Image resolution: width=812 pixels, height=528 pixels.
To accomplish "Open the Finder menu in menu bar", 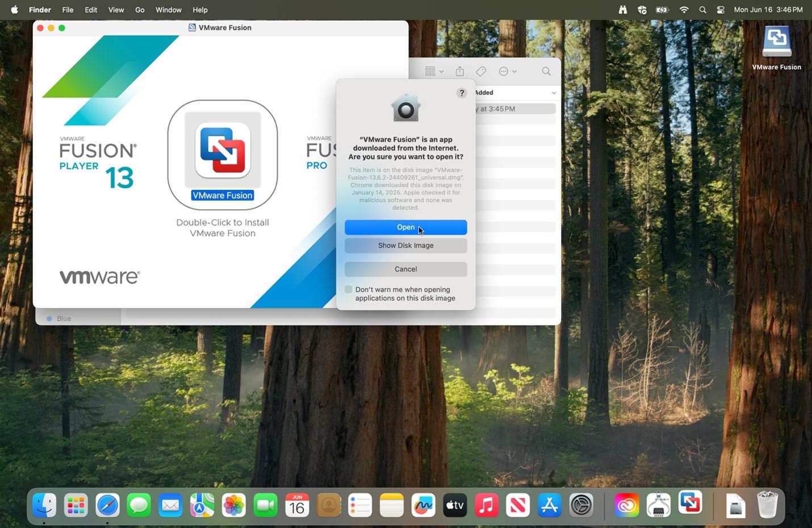I will 40,10.
